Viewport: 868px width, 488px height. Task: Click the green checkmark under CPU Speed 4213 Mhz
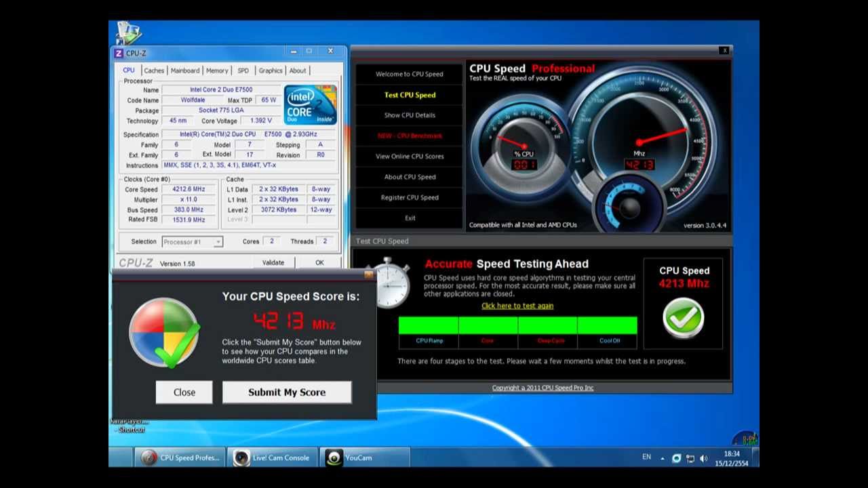(684, 318)
